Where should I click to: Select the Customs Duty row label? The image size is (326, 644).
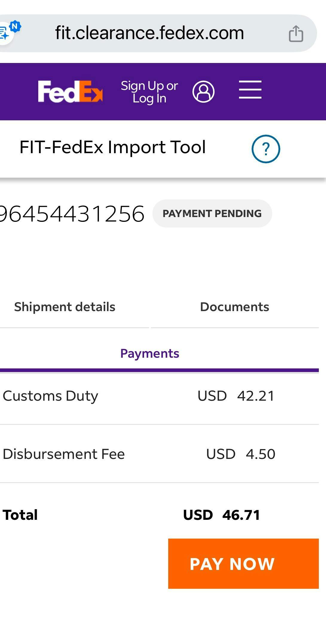tap(50, 396)
